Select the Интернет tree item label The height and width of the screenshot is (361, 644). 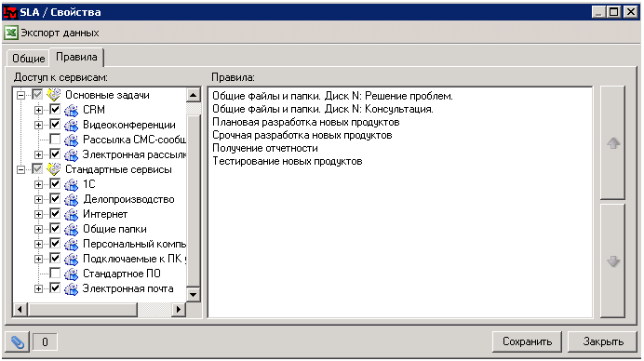pos(105,214)
